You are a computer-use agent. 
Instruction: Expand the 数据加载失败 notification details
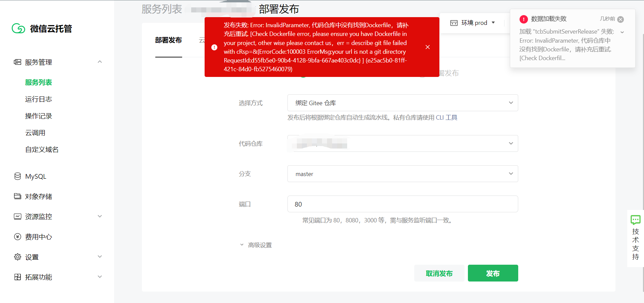(x=622, y=32)
